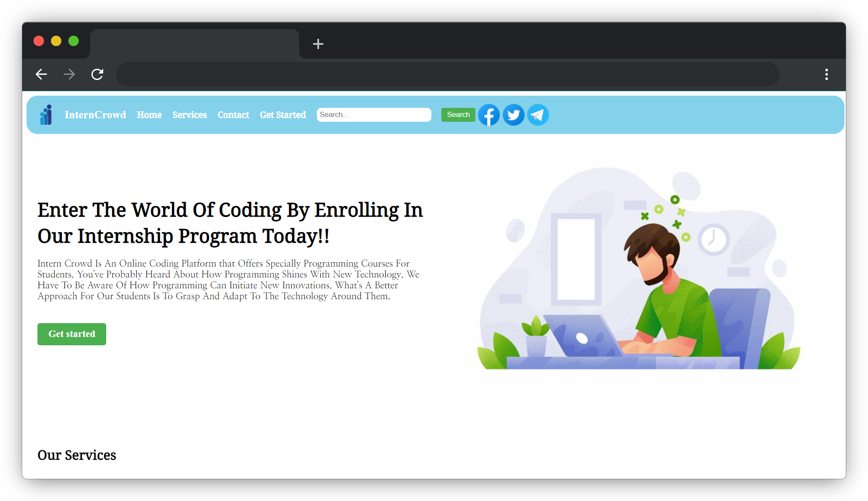Open the Facebook social icon
Viewport: 868px width, 501px height.
tap(488, 115)
